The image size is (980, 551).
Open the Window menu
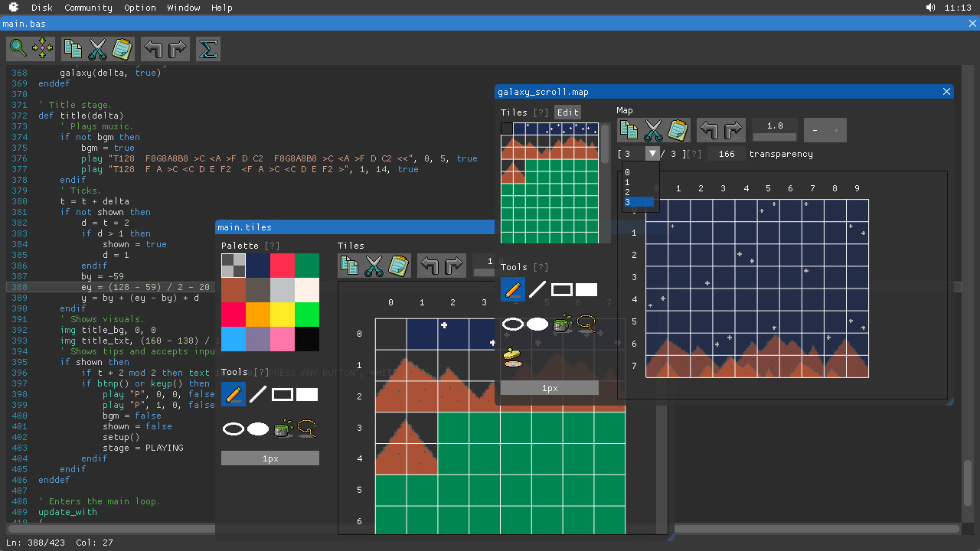point(183,8)
